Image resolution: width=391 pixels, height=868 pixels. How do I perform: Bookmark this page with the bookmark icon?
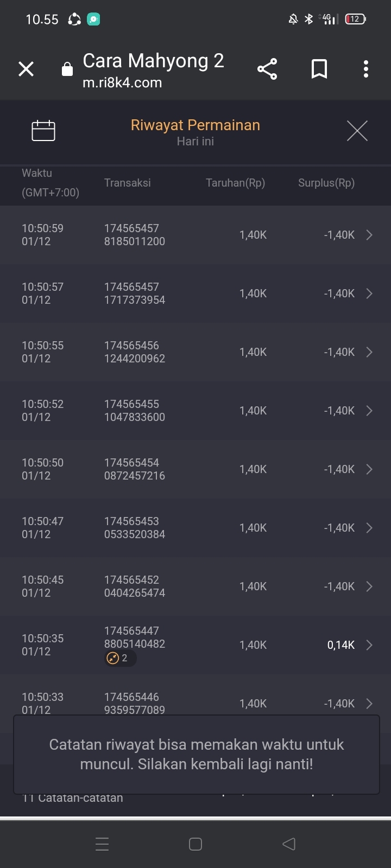point(319,69)
